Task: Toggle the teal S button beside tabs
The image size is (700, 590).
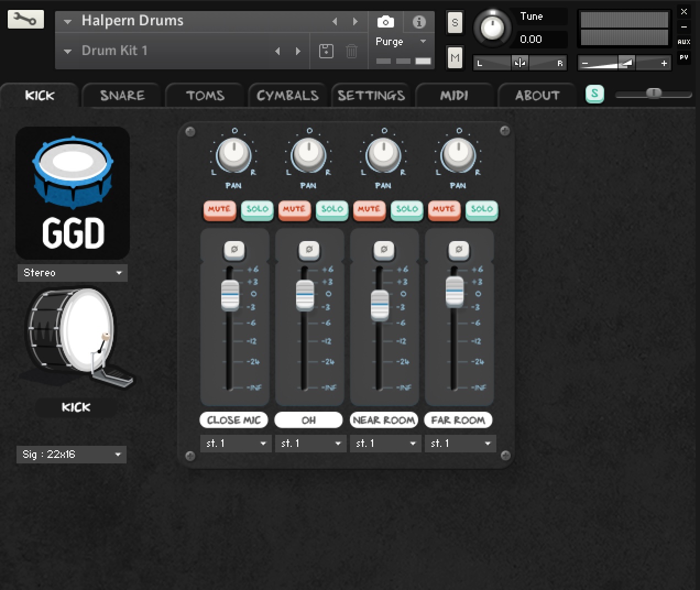Action: [x=594, y=94]
